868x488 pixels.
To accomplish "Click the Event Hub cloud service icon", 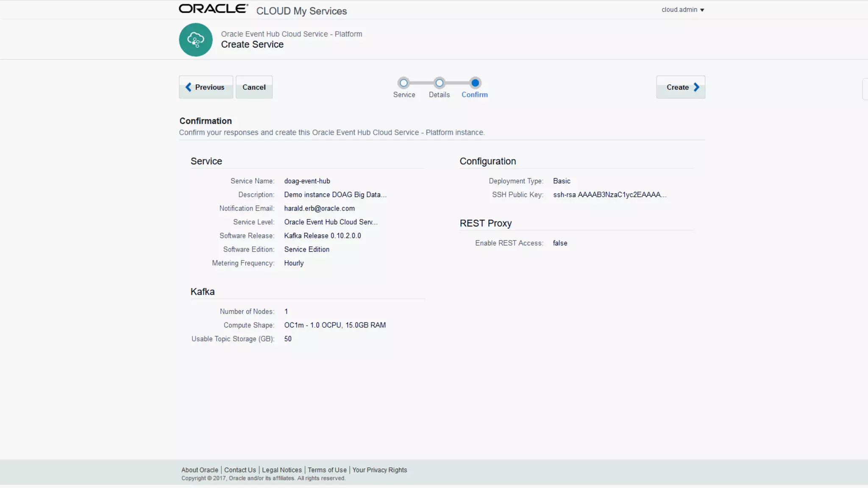I will point(195,40).
